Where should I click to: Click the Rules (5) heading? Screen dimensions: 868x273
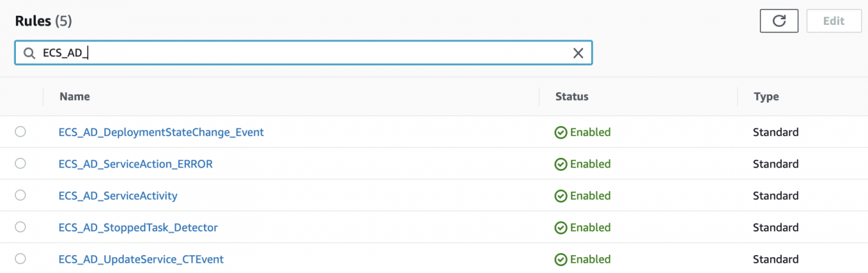[43, 21]
